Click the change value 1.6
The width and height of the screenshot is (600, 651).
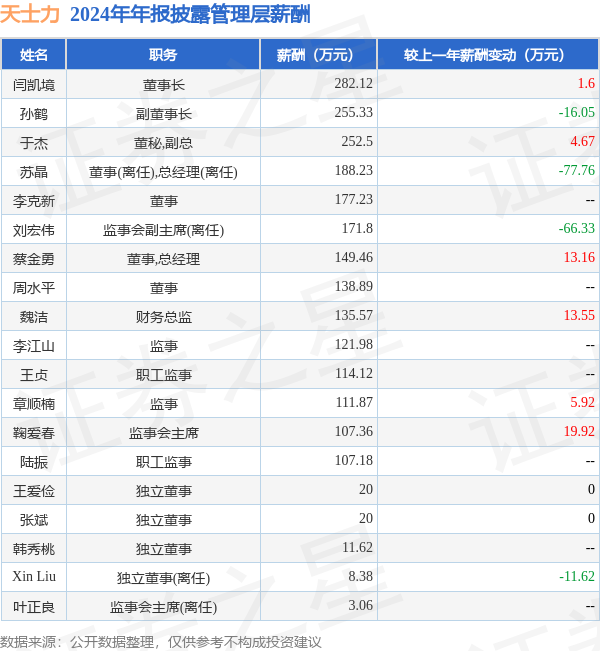pos(586,83)
